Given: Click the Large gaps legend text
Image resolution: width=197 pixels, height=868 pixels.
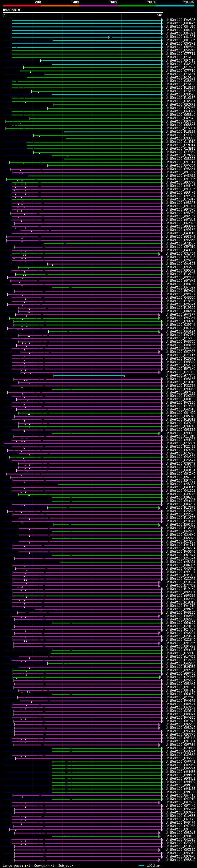Looking at the screenshot, I should 38,865.
